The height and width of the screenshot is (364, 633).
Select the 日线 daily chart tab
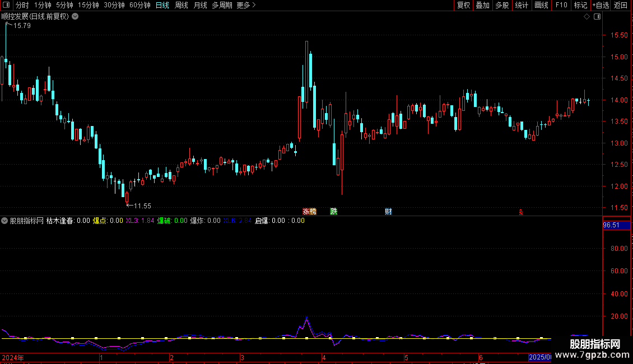click(x=162, y=5)
